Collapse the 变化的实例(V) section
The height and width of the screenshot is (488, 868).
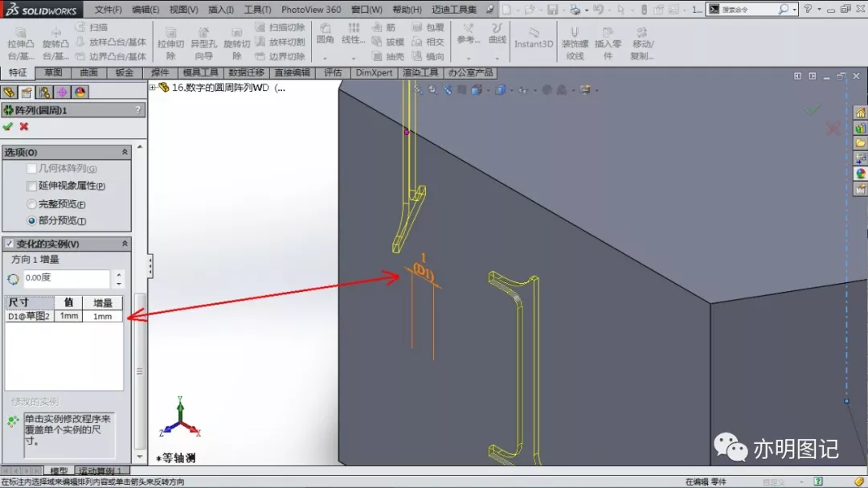point(125,244)
